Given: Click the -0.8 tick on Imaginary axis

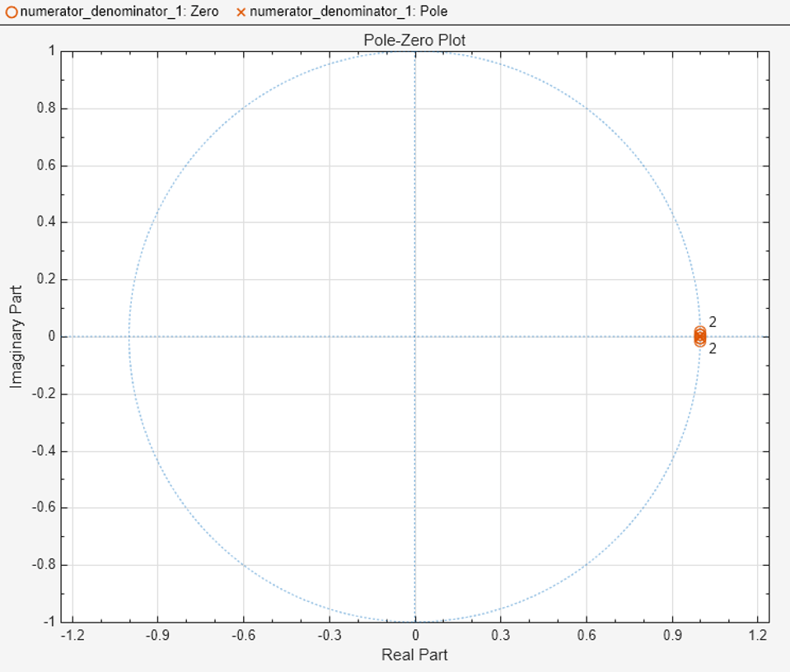Looking at the screenshot, I should pos(44,565).
